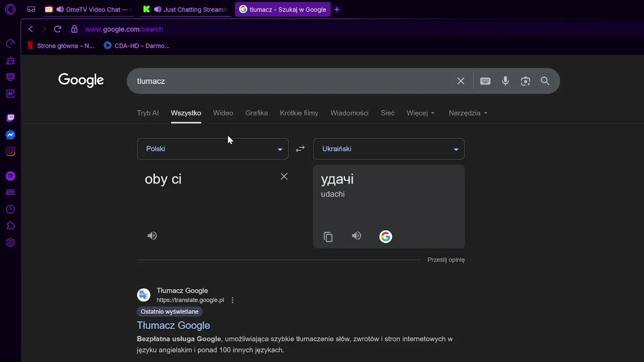
Task: Open the Opera GX main menu logo
Action: [10, 9]
